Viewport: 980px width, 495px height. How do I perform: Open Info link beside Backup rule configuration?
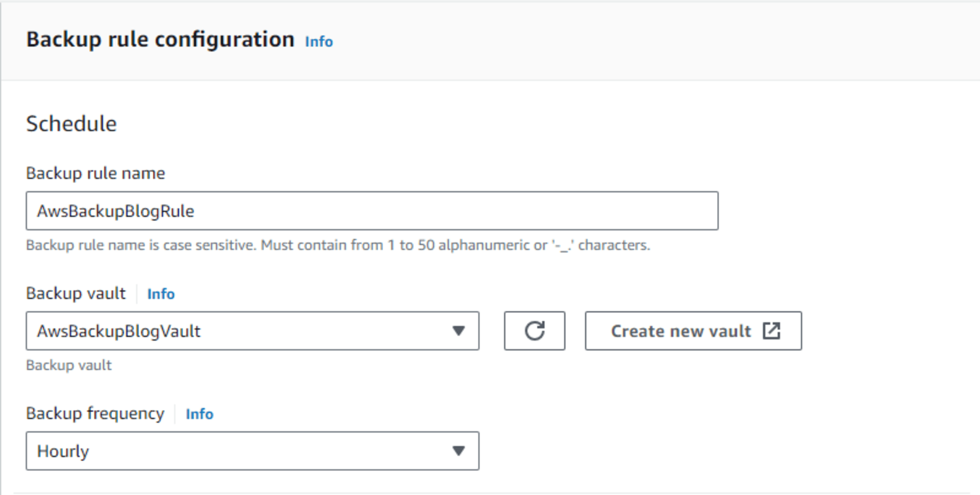click(319, 42)
